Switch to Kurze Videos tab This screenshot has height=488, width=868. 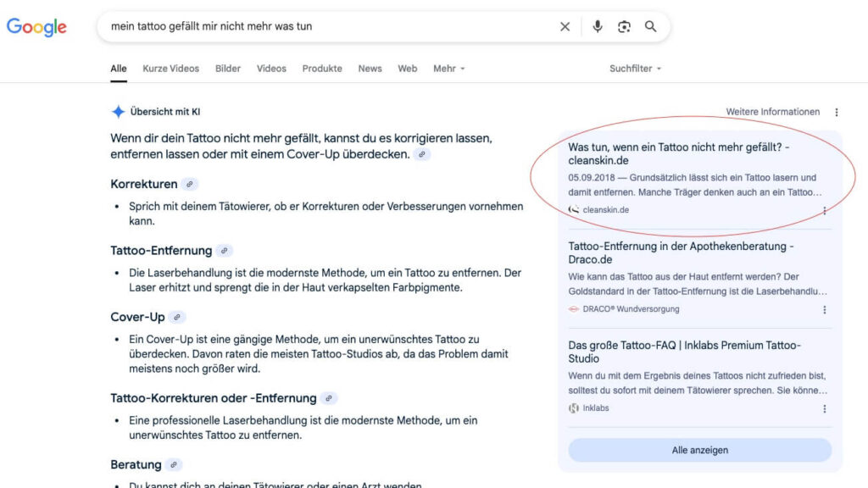click(171, 69)
